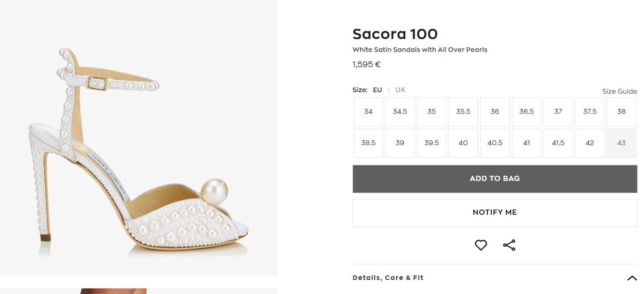Switch size units to UK
Viewport: 644px width, 294px height.
[400, 90]
